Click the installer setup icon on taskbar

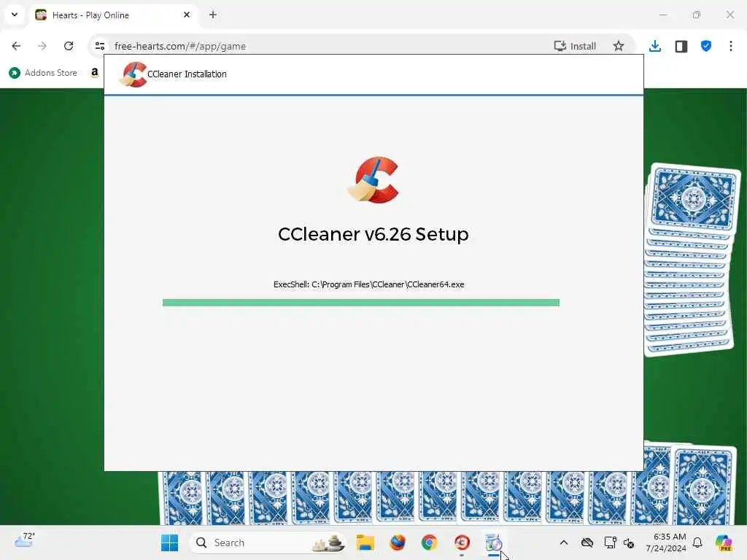[x=494, y=542]
